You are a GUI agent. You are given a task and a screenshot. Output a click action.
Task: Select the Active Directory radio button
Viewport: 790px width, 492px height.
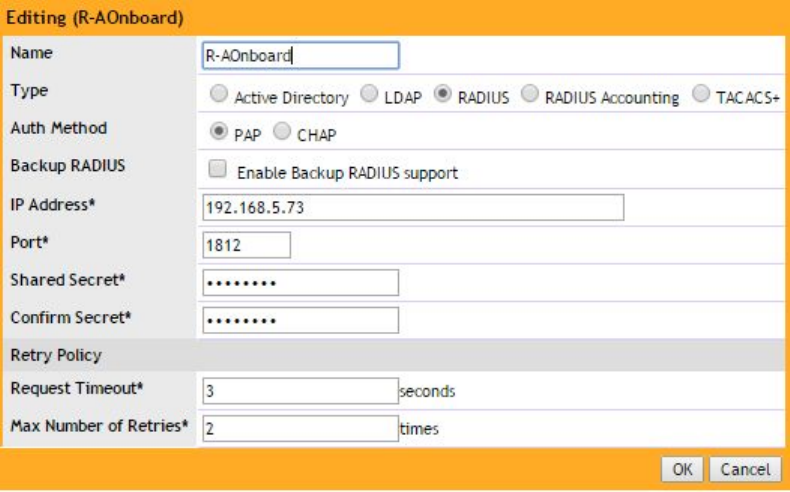219,94
